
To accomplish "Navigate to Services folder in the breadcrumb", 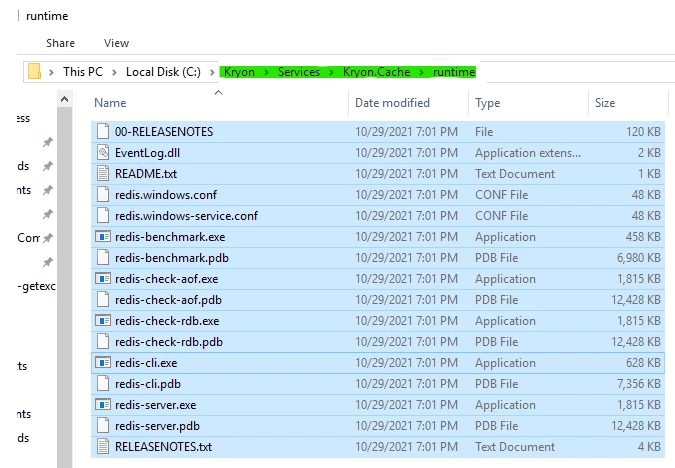I will pos(299,72).
